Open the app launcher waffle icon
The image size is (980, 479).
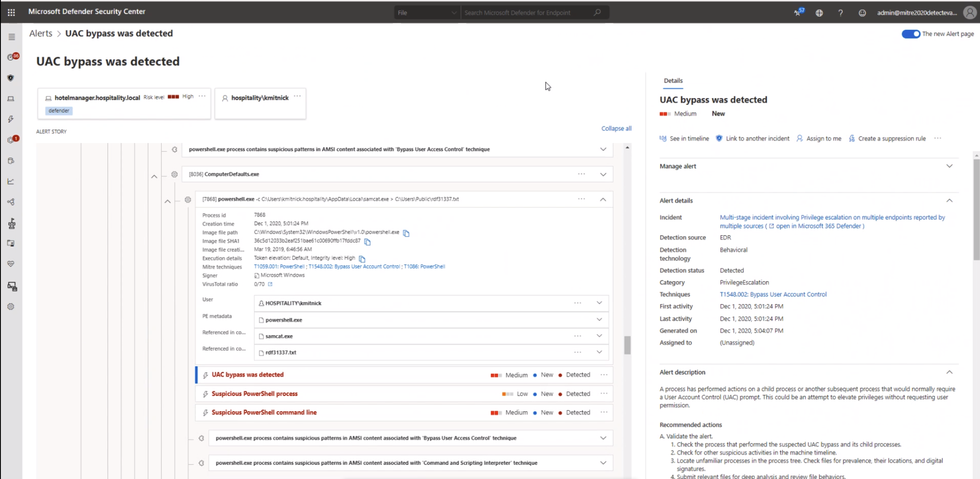click(x=11, y=13)
